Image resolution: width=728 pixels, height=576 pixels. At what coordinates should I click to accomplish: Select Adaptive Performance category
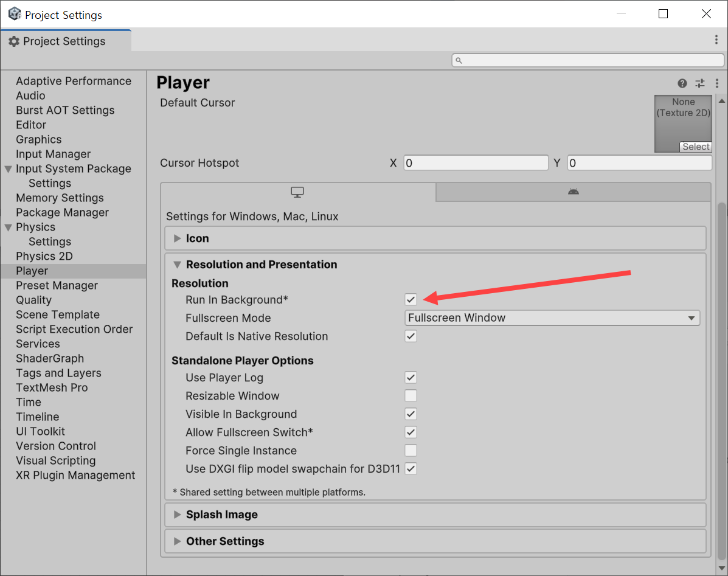tap(74, 82)
